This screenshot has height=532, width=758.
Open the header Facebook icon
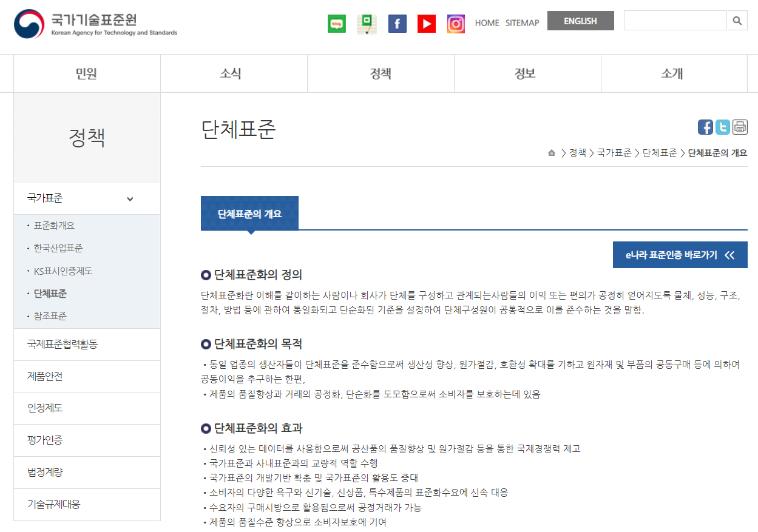[397, 24]
